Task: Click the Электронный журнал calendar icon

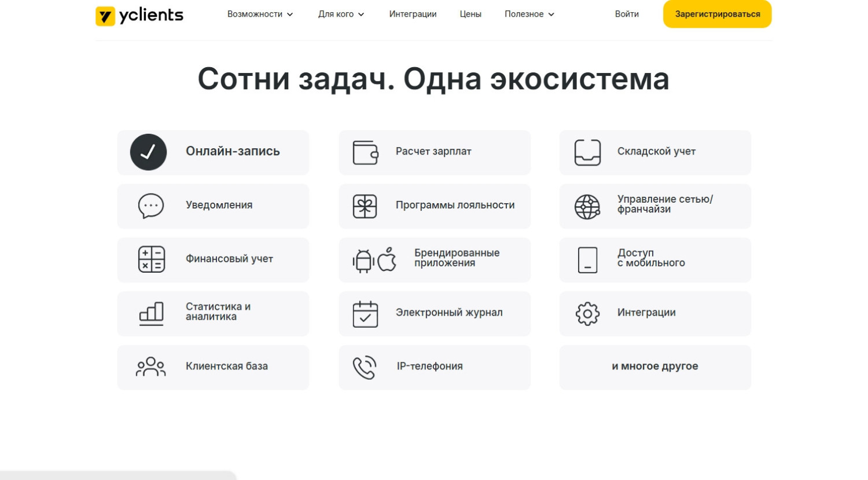Action: (365, 314)
